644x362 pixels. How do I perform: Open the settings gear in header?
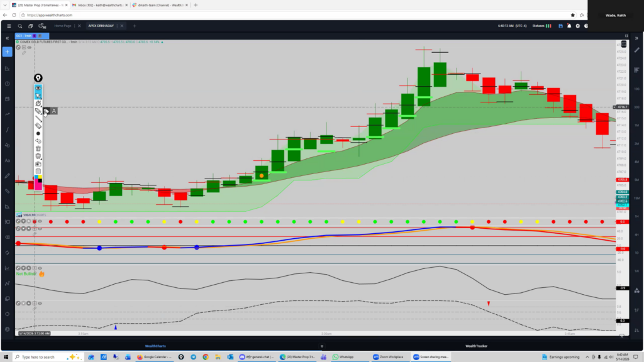click(x=578, y=26)
